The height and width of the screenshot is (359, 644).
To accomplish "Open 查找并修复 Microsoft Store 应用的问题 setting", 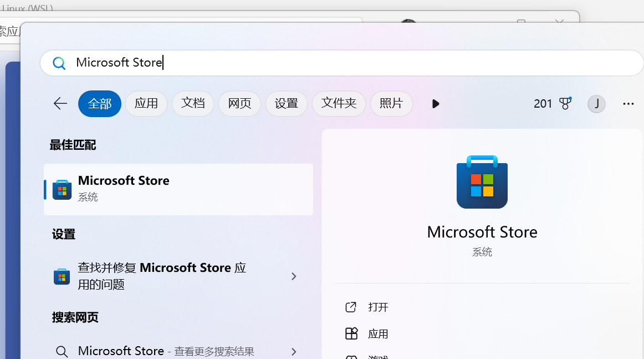I will pyautogui.click(x=178, y=276).
